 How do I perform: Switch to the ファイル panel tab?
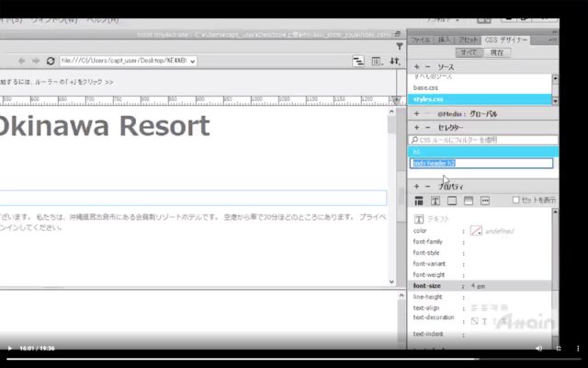pyautogui.click(x=421, y=40)
